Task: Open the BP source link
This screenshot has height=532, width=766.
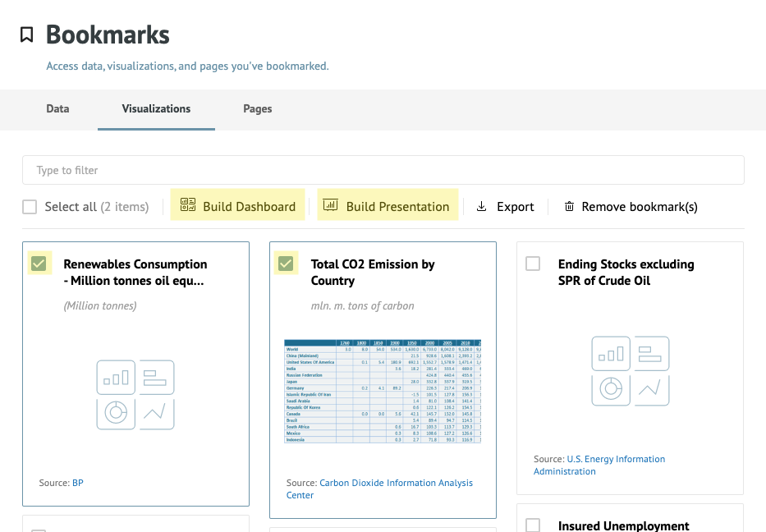Action: (x=78, y=483)
